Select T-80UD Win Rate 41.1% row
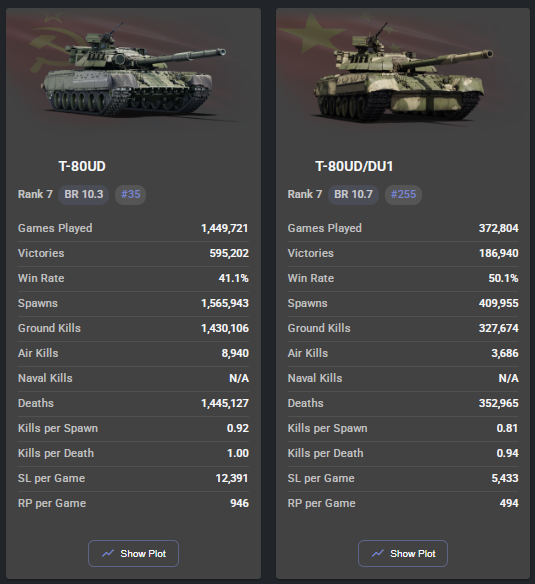 [133, 278]
